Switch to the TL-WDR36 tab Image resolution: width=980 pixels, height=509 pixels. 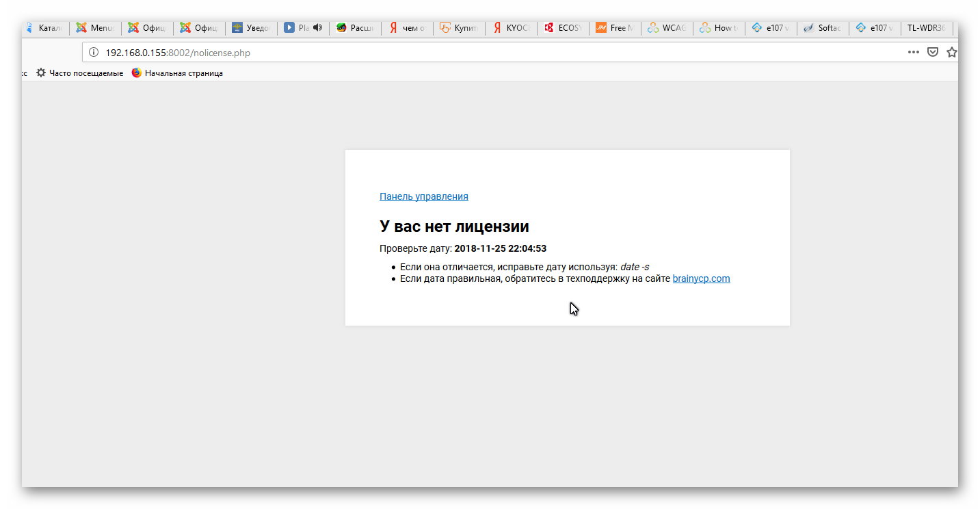pos(927,28)
